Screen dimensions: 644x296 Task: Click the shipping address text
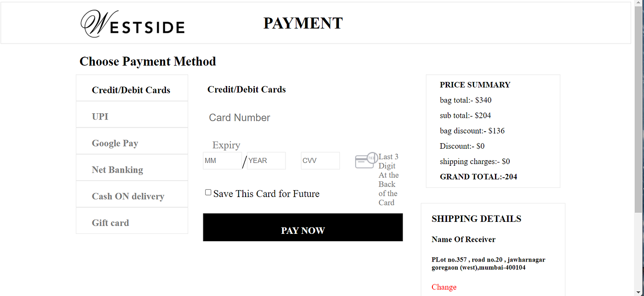(489, 263)
